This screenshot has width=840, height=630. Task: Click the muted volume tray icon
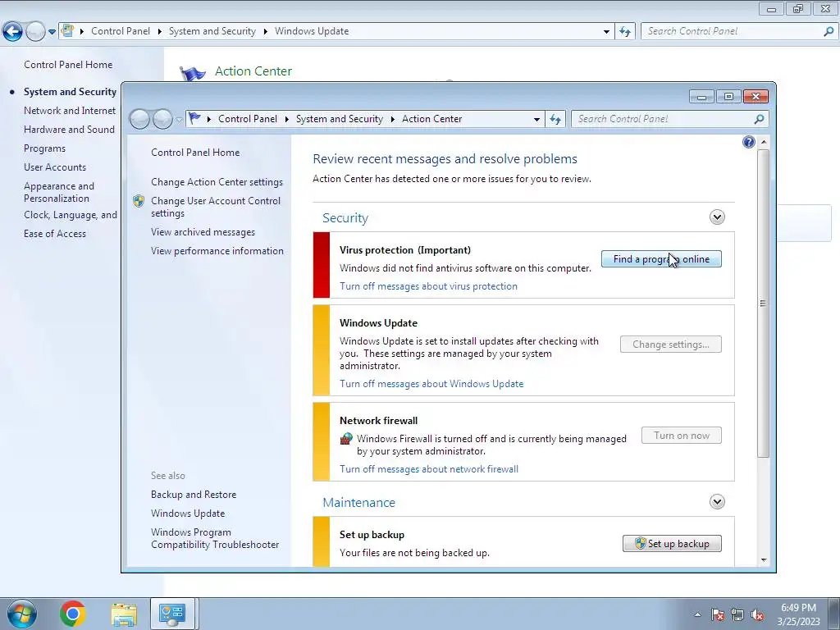click(757, 615)
